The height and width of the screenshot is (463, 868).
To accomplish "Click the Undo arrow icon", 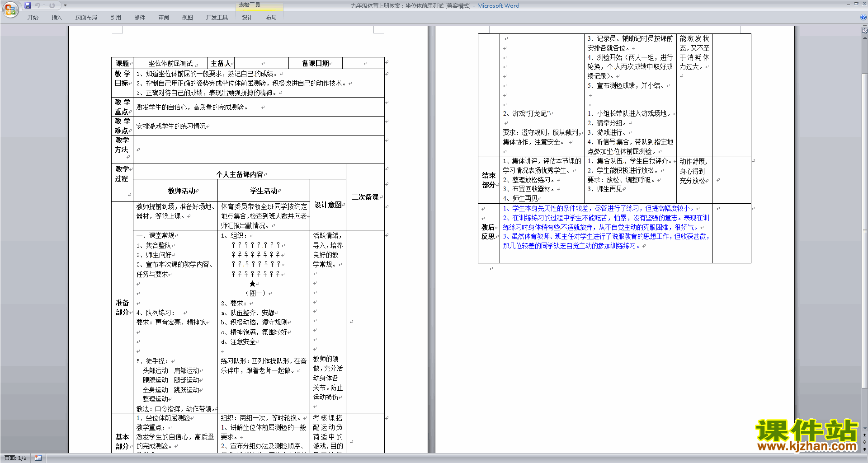I will (37, 5).
